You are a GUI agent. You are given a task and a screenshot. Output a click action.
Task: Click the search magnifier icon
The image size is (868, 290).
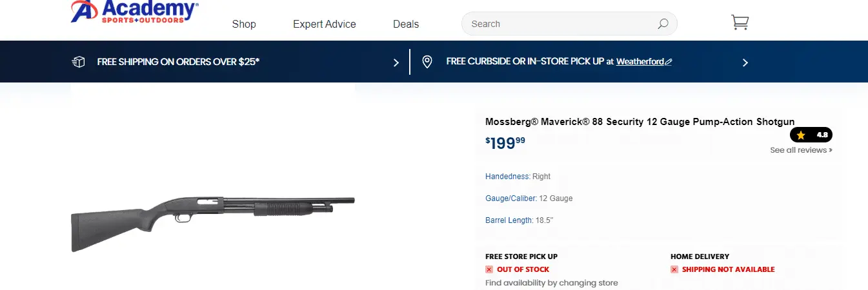click(x=663, y=24)
